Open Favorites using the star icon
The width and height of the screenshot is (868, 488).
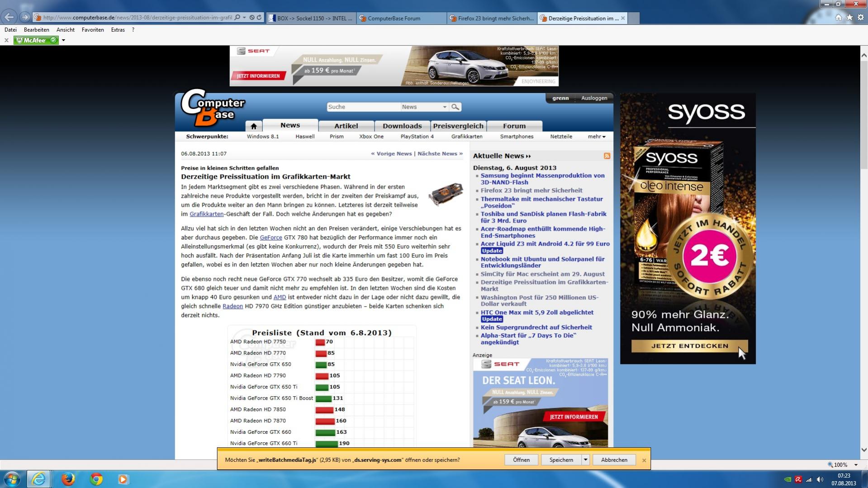[849, 17]
